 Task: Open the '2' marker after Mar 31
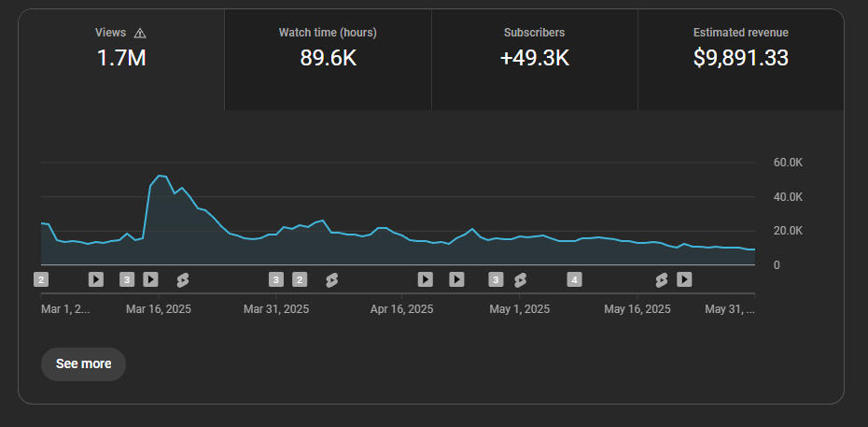300,279
